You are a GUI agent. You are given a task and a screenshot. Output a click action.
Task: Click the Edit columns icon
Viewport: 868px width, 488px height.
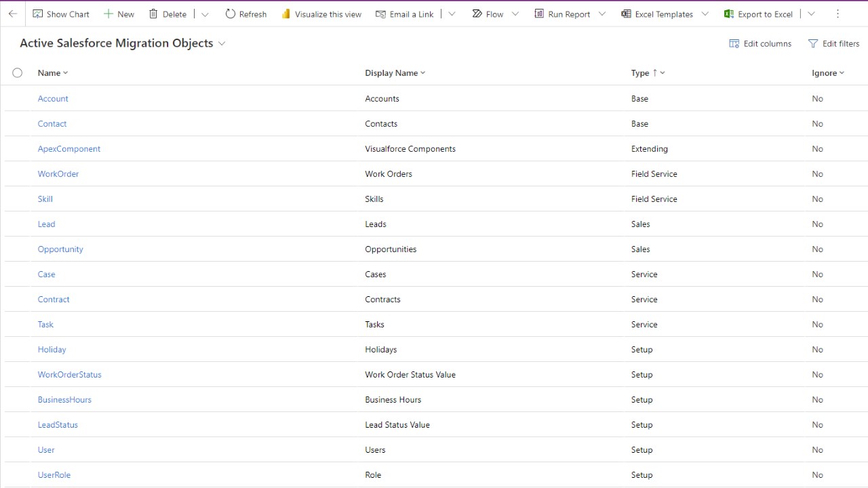(734, 43)
